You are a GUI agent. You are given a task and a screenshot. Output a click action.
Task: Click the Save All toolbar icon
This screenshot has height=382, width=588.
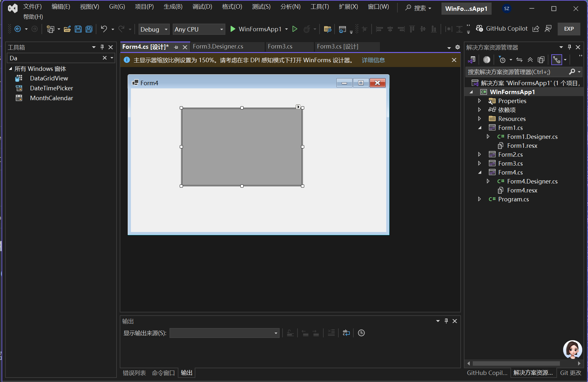pos(88,29)
